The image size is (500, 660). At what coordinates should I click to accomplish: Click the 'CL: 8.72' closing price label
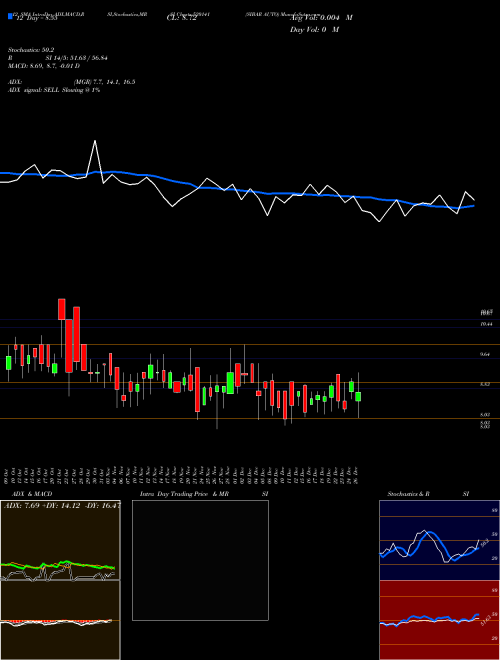click(x=181, y=19)
